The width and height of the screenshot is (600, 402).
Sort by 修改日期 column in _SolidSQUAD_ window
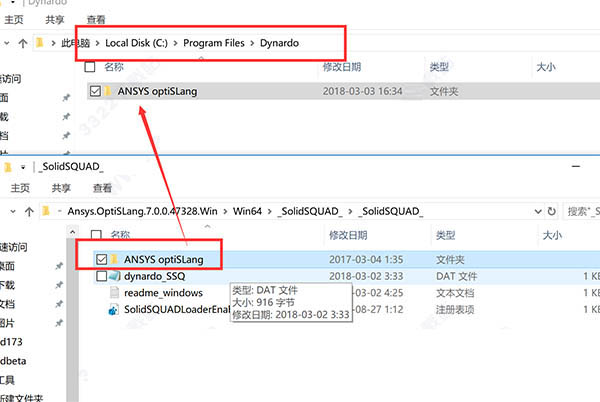348,235
